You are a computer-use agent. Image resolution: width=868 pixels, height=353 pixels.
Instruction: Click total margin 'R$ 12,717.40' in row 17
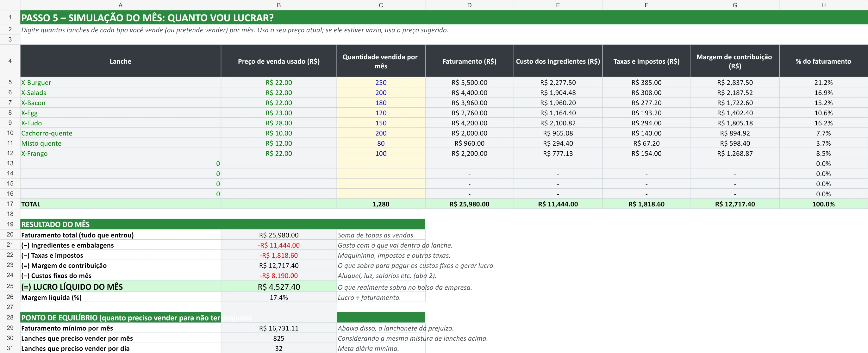pos(735,204)
